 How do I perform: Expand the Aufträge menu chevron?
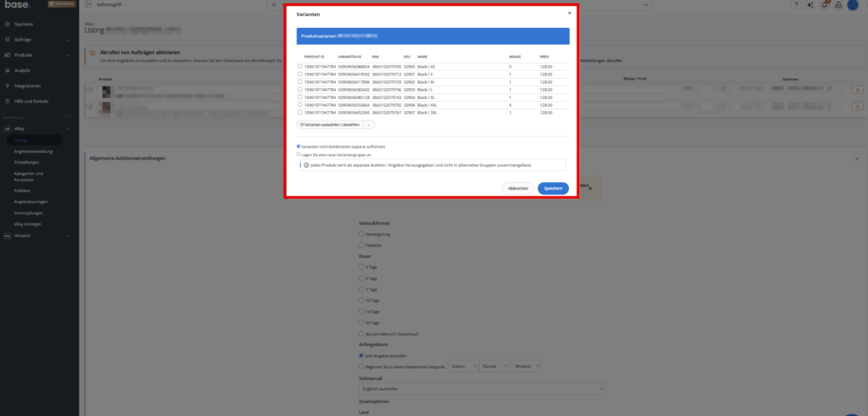[x=68, y=40]
